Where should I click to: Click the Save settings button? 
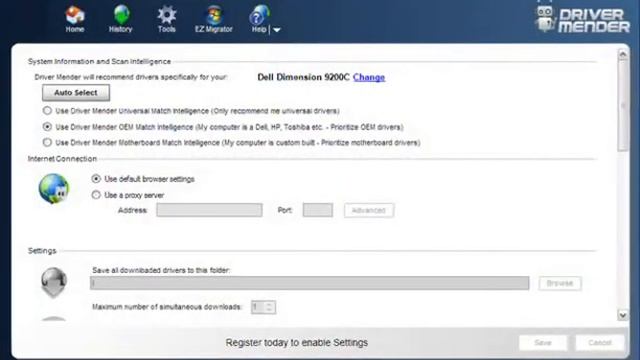(x=543, y=343)
